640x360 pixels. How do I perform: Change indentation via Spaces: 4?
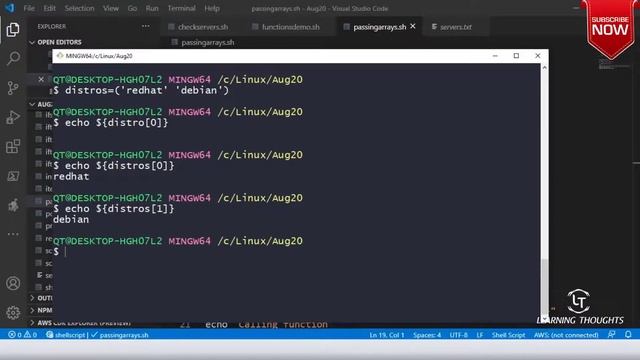pyautogui.click(x=427, y=335)
